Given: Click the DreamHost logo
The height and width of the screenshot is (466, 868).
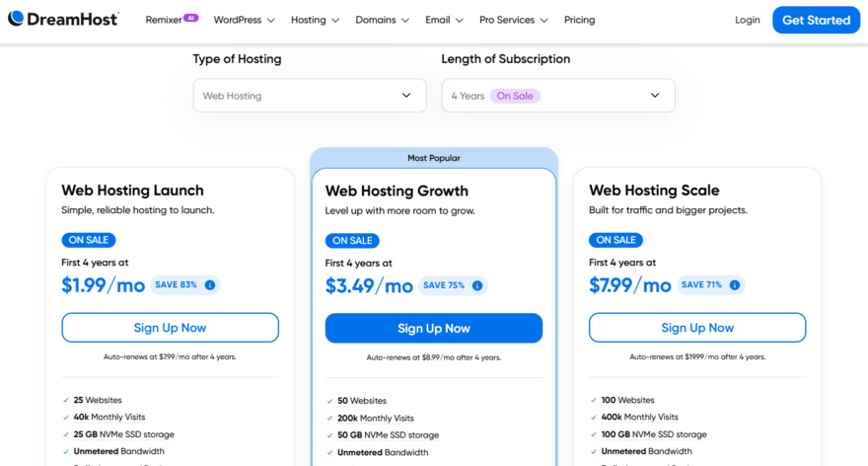Looking at the screenshot, I should [x=63, y=20].
